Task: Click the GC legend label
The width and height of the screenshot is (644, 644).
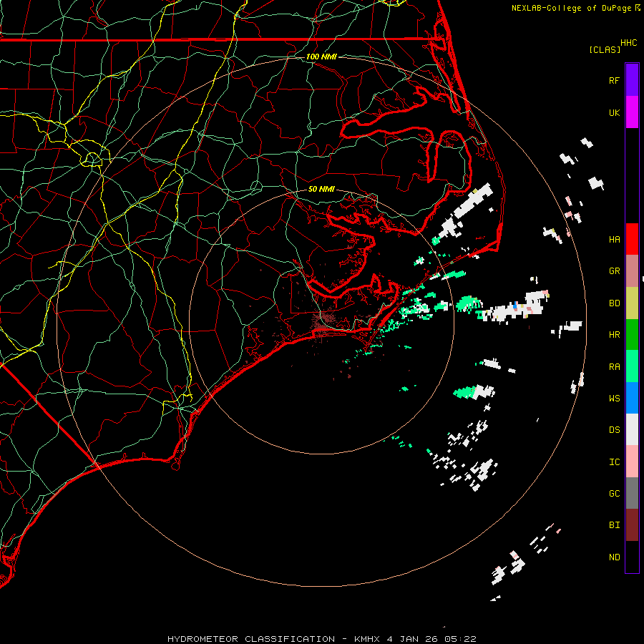Action: click(614, 493)
